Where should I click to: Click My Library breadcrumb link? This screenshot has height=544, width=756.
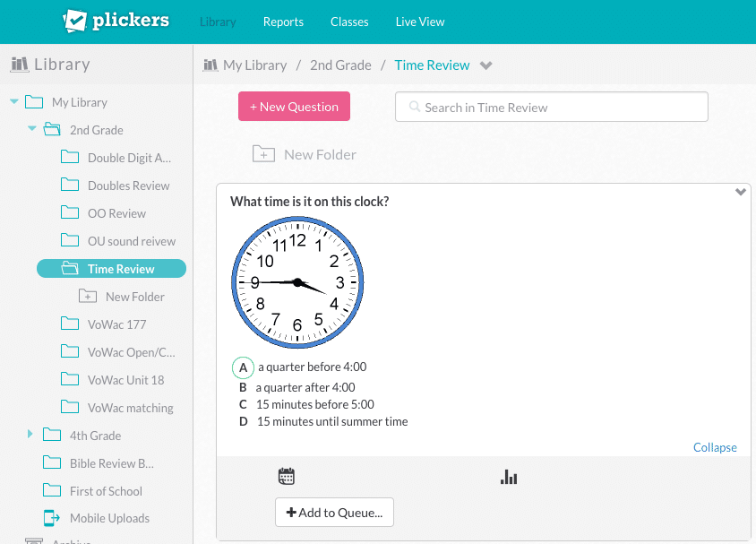pyautogui.click(x=254, y=65)
